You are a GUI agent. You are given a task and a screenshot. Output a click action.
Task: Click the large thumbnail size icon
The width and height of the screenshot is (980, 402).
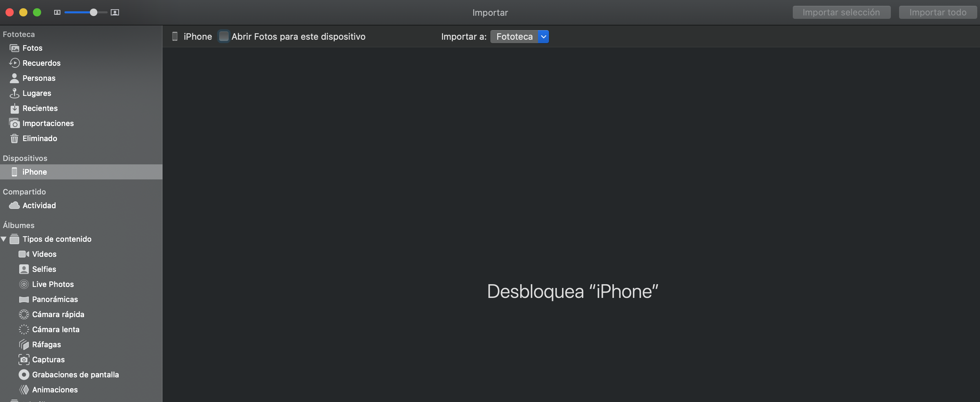(x=115, y=13)
